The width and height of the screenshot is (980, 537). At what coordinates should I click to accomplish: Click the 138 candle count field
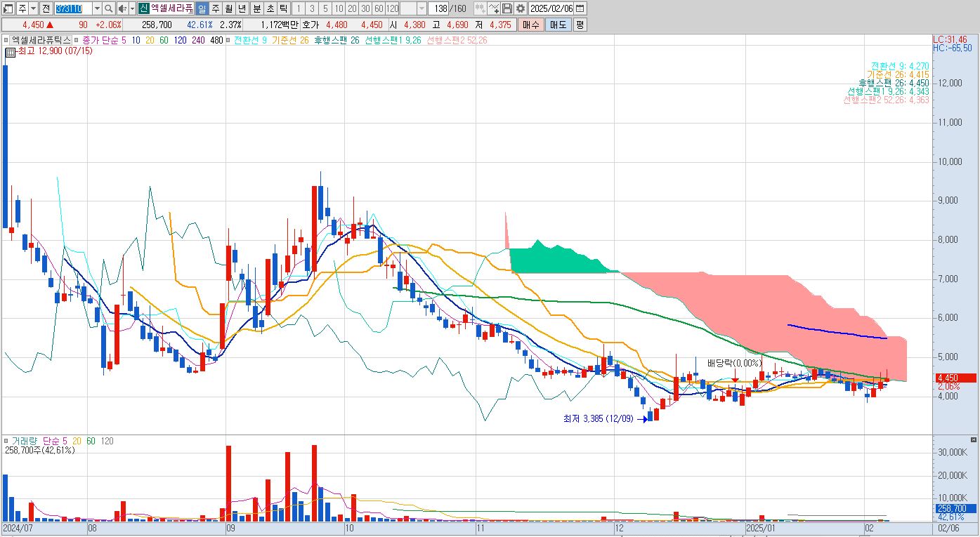pyautogui.click(x=439, y=8)
